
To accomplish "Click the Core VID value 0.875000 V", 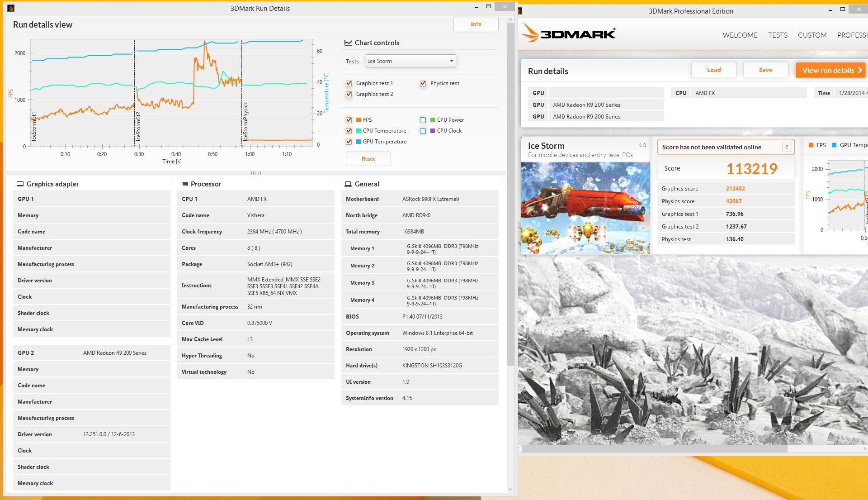I will 259,323.
